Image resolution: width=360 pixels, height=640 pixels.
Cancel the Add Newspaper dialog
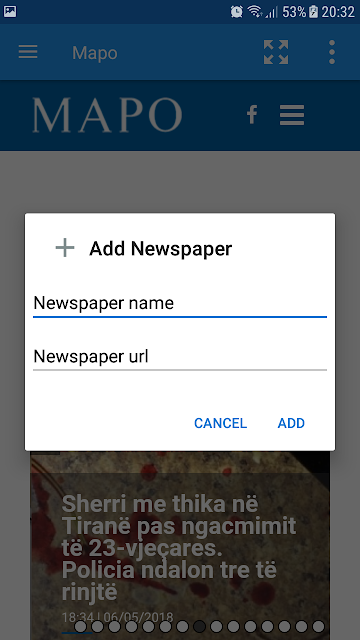click(220, 423)
